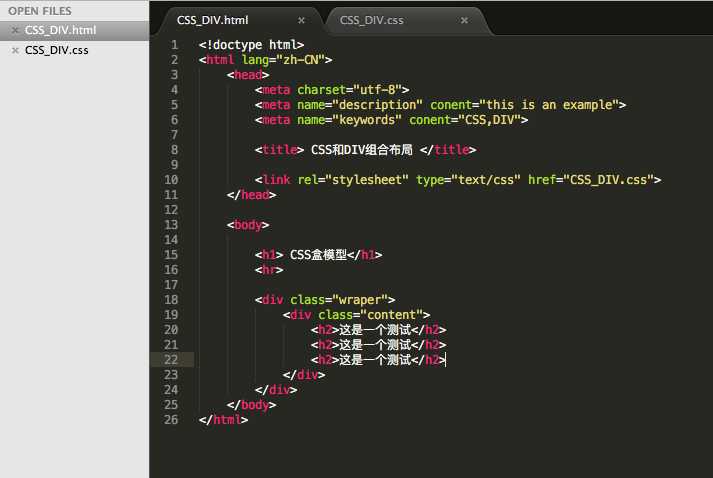713x478 pixels.
Task: Click the closing html tag on line 26
Action: pyautogui.click(x=223, y=420)
